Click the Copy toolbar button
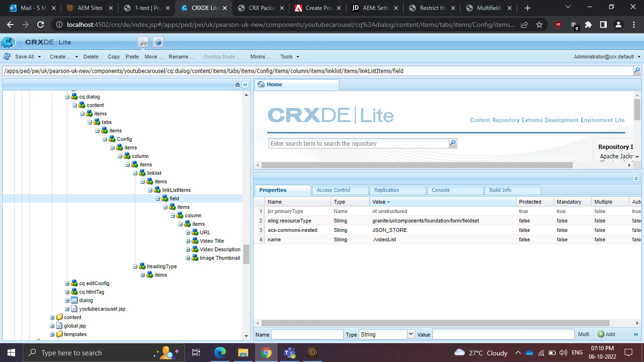Viewport: 644px width, 362px height. click(114, 57)
